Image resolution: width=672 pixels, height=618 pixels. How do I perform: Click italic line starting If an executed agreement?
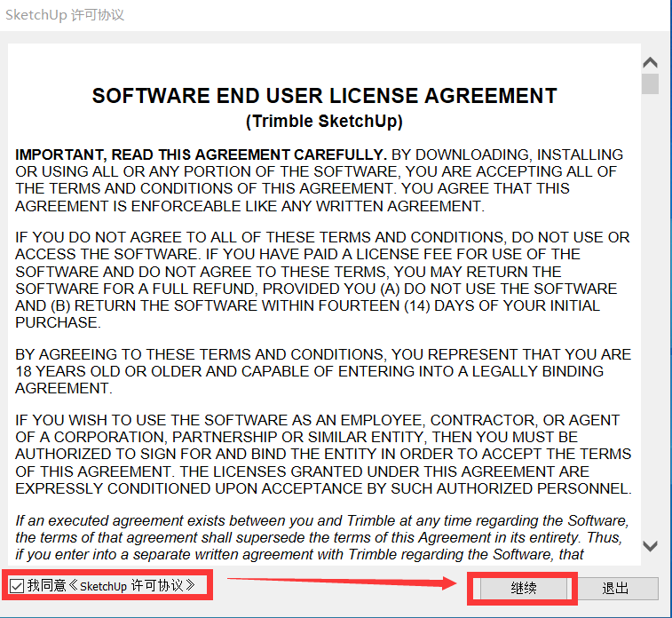322,520
